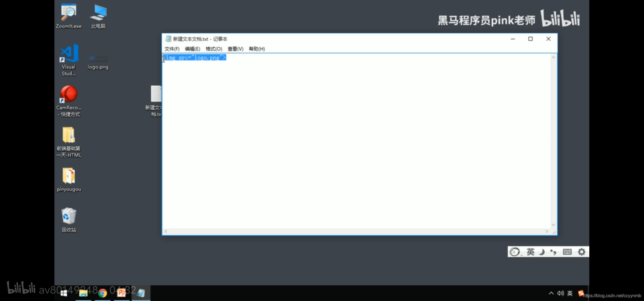The image size is (644, 301).
Task: Close the Notepad window
Action: coord(548,39)
